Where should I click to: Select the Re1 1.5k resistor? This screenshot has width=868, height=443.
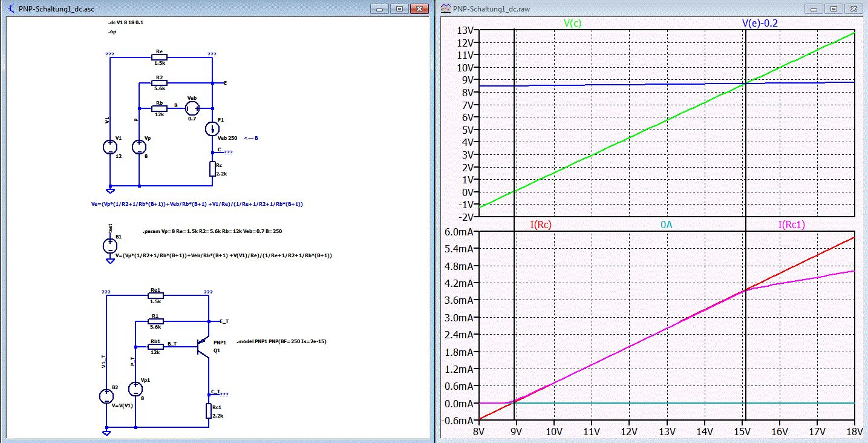click(x=156, y=296)
